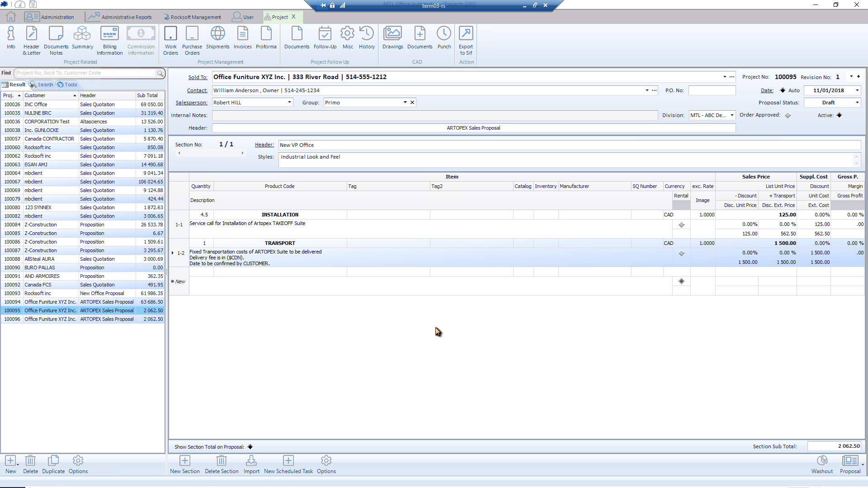Screen dimensions: 868x488
Task: Toggle Show Section Total on Proposal
Action: pos(250,447)
